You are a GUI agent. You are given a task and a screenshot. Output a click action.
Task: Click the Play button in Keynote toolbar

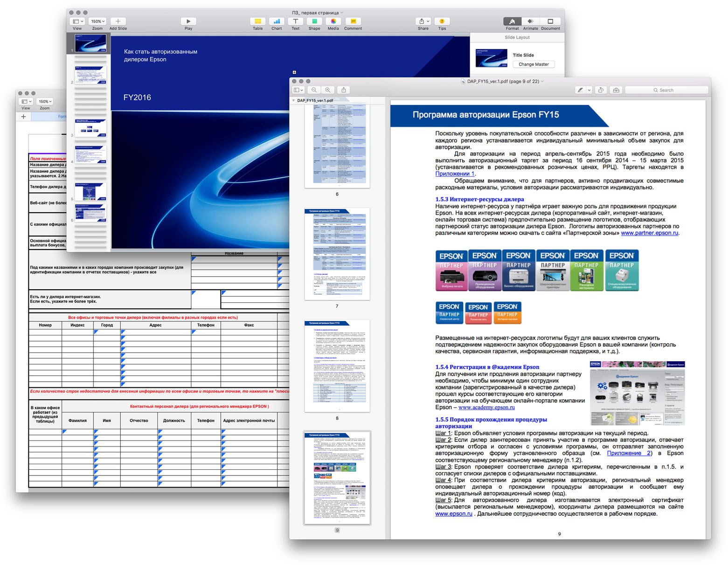pyautogui.click(x=188, y=21)
